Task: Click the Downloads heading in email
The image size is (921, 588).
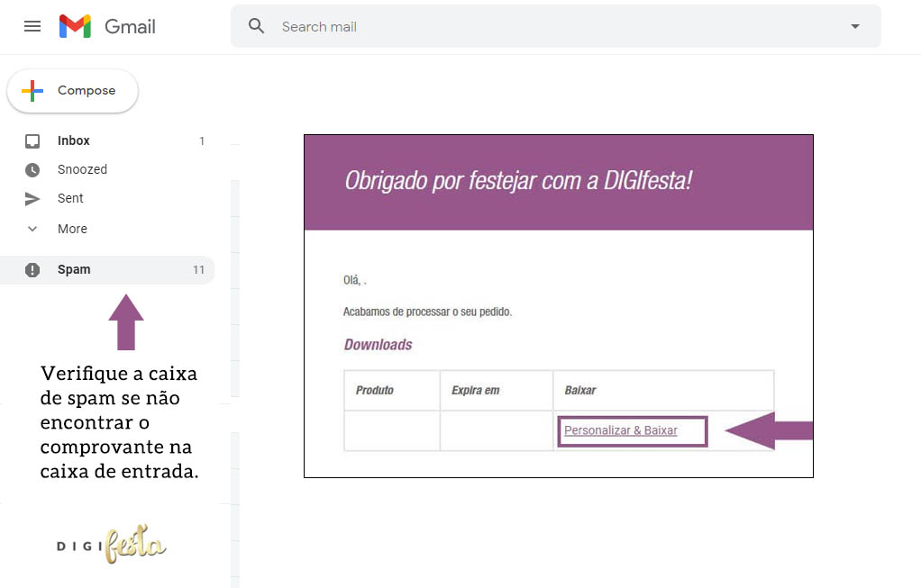Action: [378, 345]
